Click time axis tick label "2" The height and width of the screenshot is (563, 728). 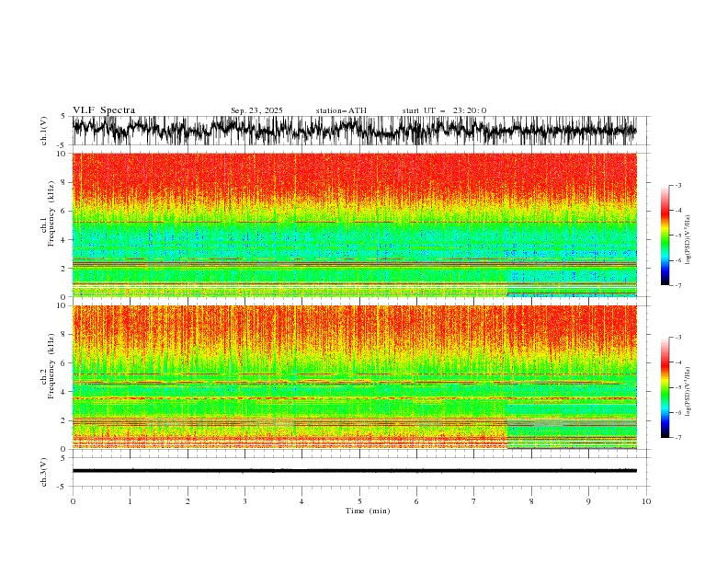[x=188, y=501]
